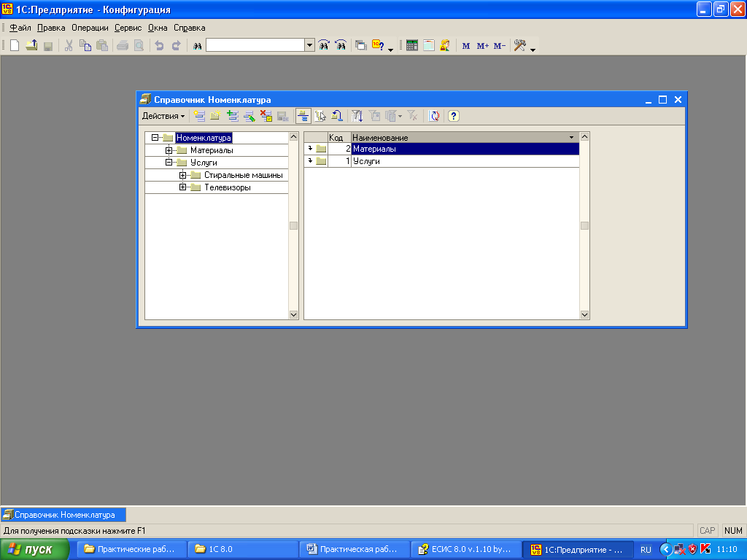Click the Cut scissors icon

(x=69, y=46)
